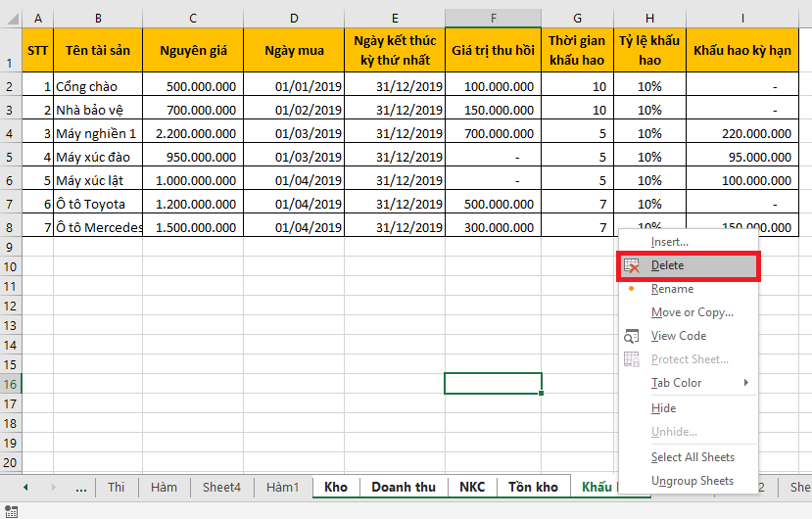The width and height of the screenshot is (812, 519).
Task: Select row 4 header
Action: click(x=11, y=133)
